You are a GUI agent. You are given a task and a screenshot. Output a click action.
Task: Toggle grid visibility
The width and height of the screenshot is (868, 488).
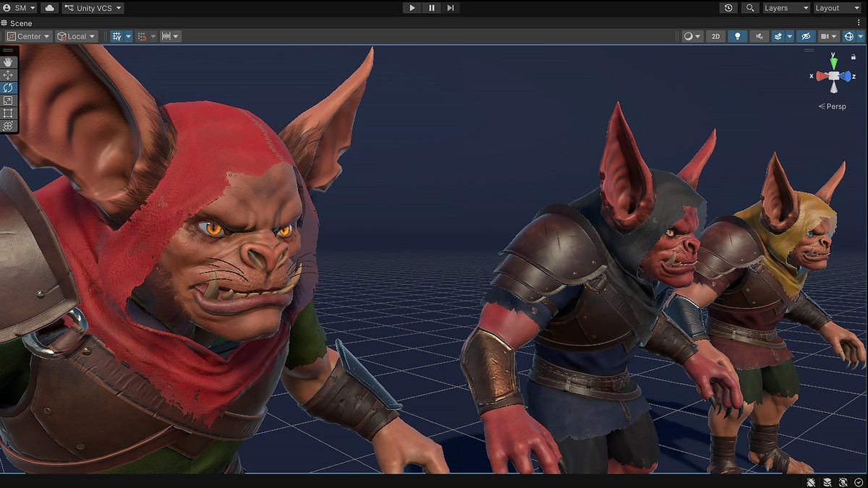[116, 36]
